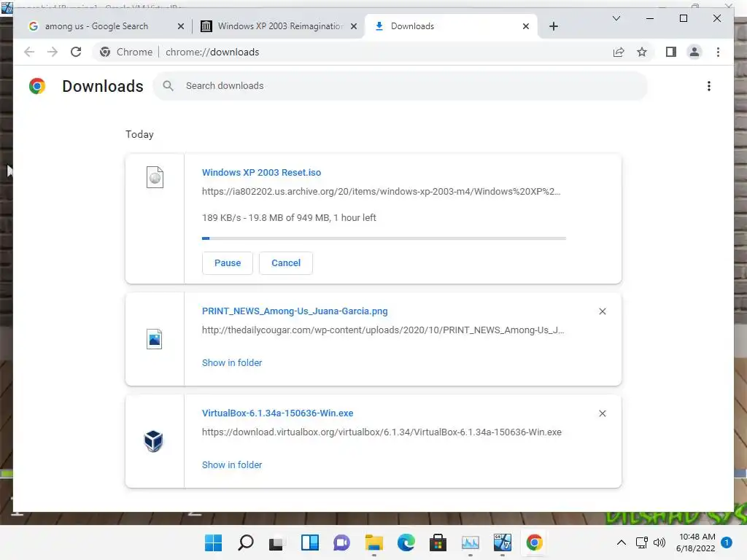The image size is (747, 560).
Task: Open Chrome's three-dot main menu
Action: click(718, 52)
